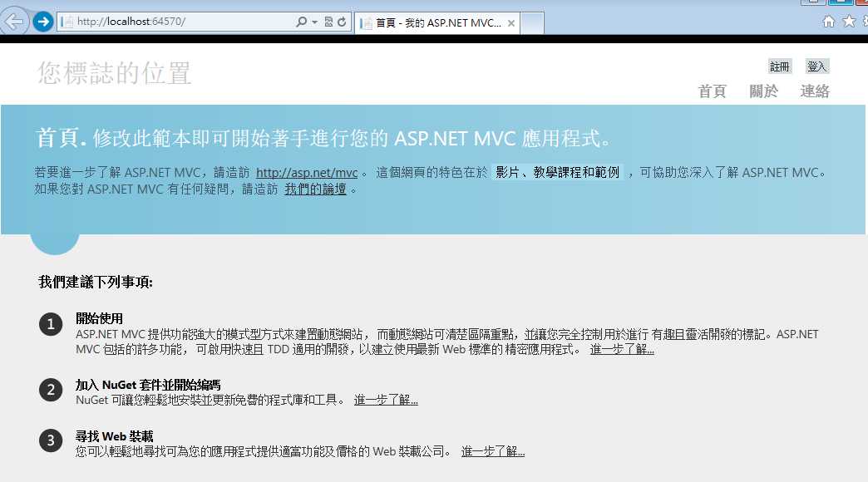
Task: Follow the http://asp.net/mvc link
Action: (307, 173)
